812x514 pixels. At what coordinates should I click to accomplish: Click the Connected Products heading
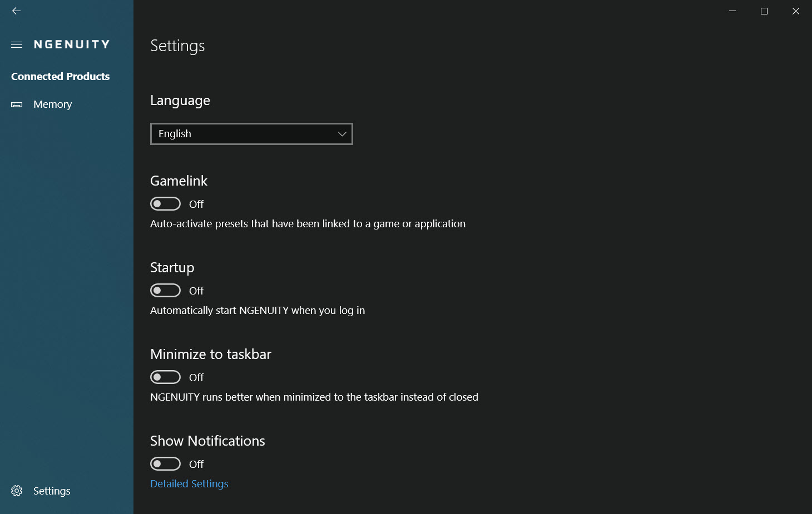[61, 77]
